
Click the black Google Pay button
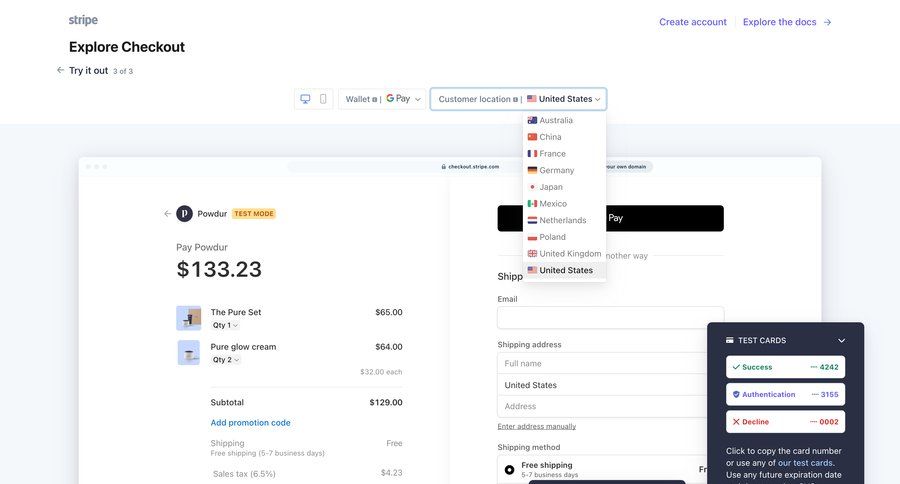(x=610, y=218)
